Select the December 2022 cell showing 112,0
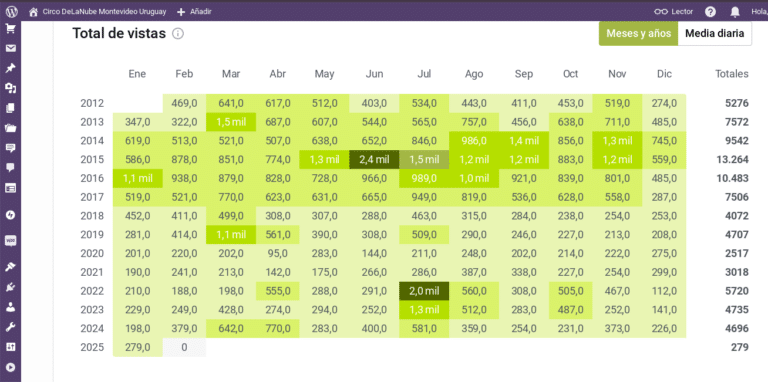 [664, 291]
